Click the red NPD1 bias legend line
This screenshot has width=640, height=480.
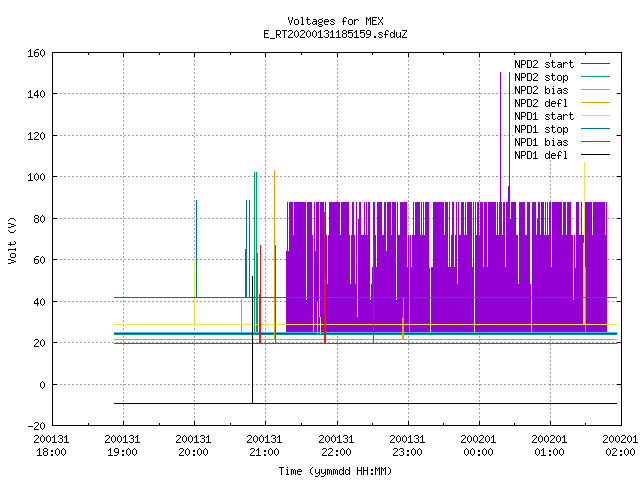pos(596,142)
